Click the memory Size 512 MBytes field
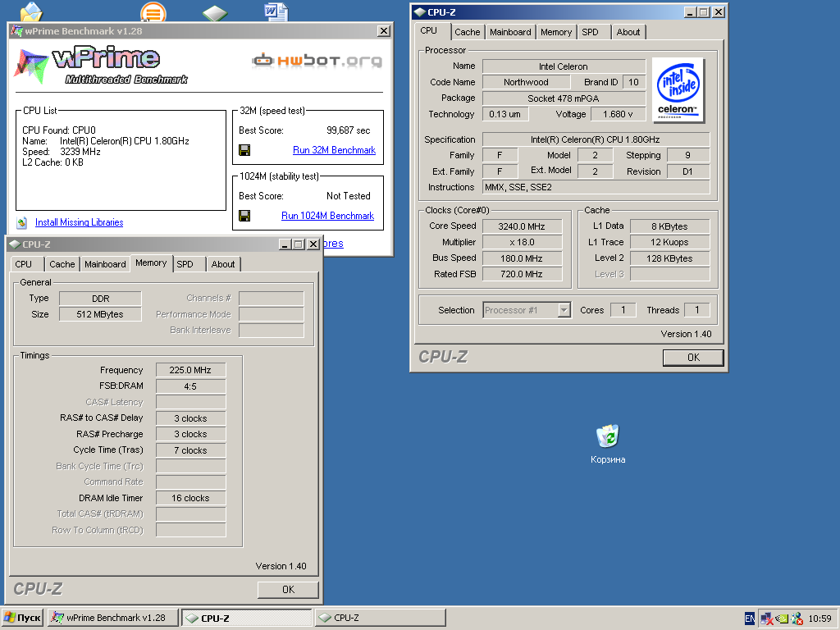Viewport: 840px width, 630px height. (100, 314)
